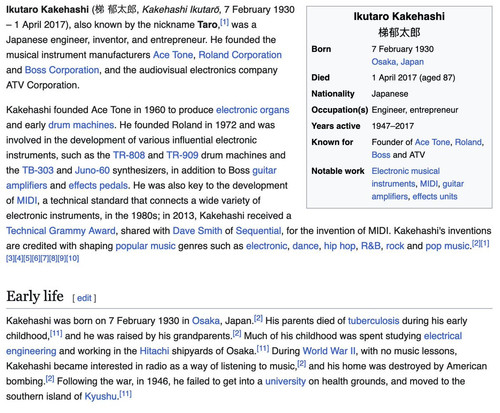Screen dimensions: 500x413
Task: Follow the effects pedals link
Action: (98, 185)
